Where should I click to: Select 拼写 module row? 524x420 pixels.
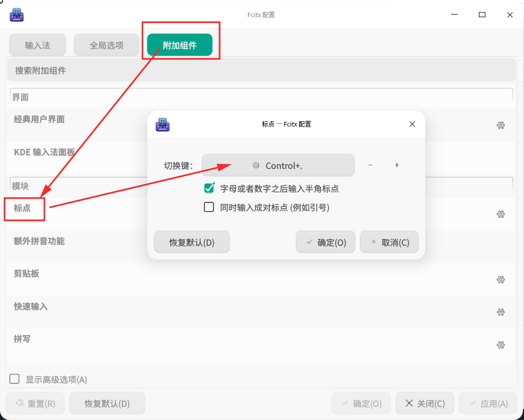pyautogui.click(x=260, y=345)
